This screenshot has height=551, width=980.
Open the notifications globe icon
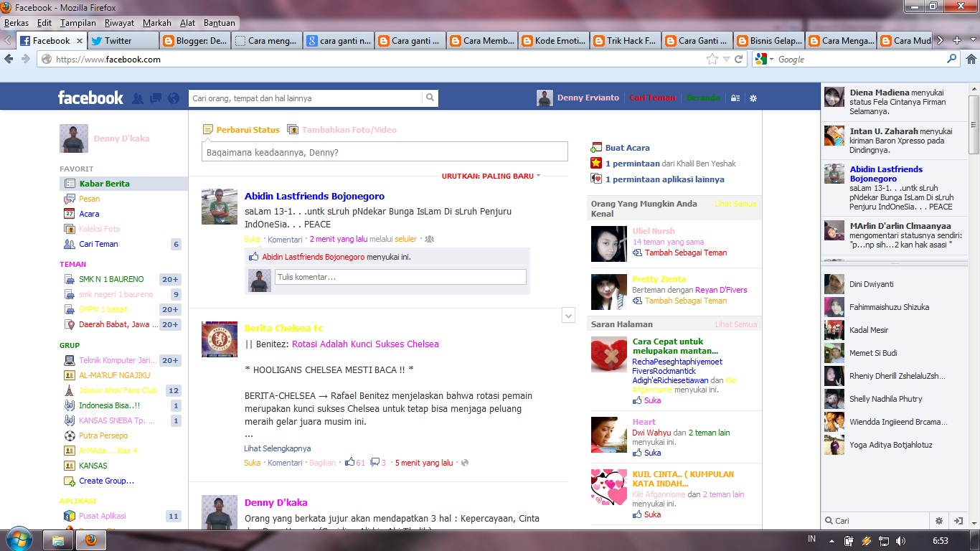(x=172, y=98)
